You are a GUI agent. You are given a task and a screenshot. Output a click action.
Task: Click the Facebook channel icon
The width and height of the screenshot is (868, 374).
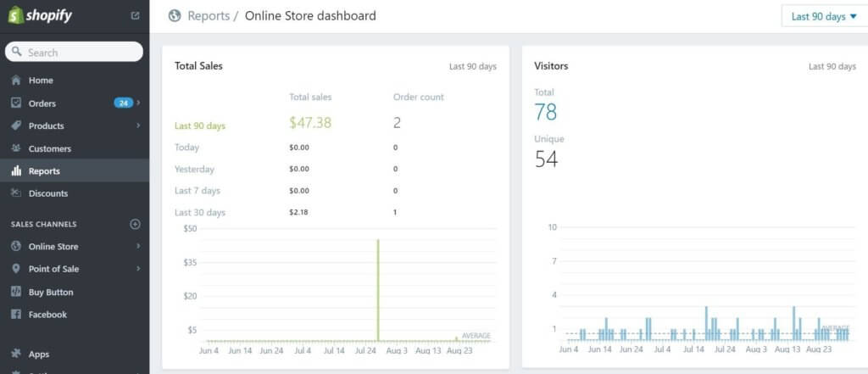(x=16, y=315)
